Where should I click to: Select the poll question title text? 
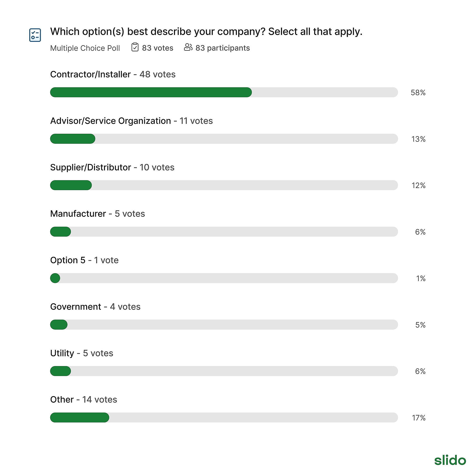tap(206, 32)
